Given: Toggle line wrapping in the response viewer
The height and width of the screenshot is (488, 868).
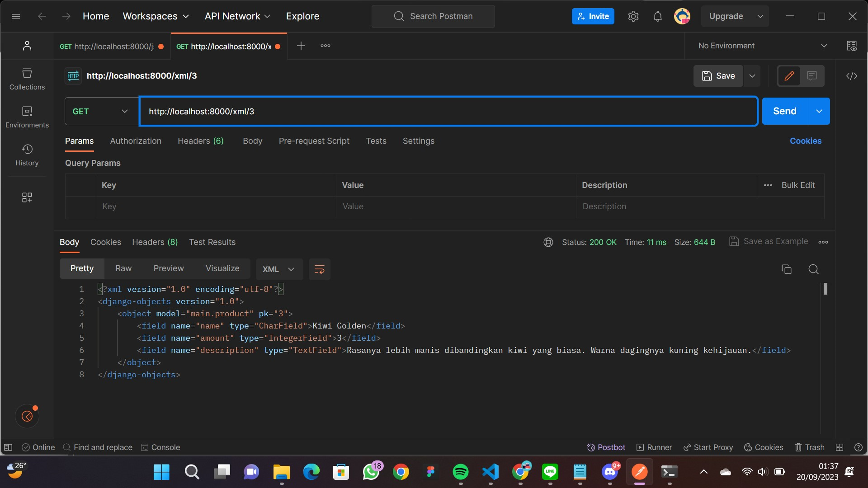Looking at the screenshot, I should point(320,269).
